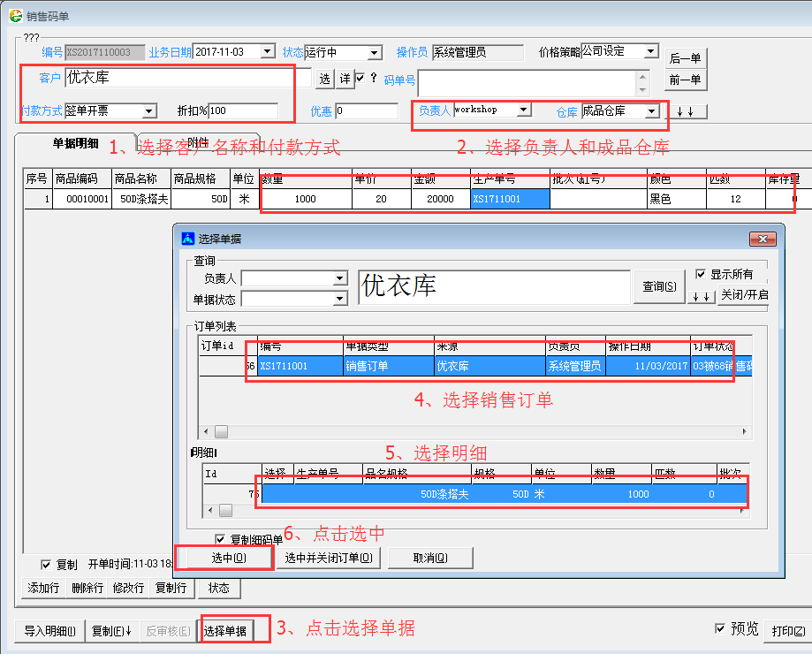
Task: Click the 折扣% input field
Action: (243, 110)
